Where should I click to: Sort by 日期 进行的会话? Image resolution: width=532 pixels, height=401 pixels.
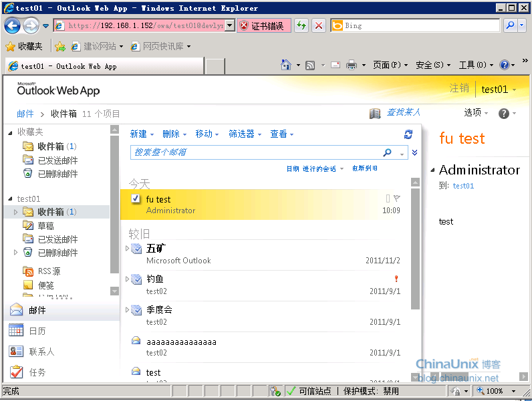311,168
